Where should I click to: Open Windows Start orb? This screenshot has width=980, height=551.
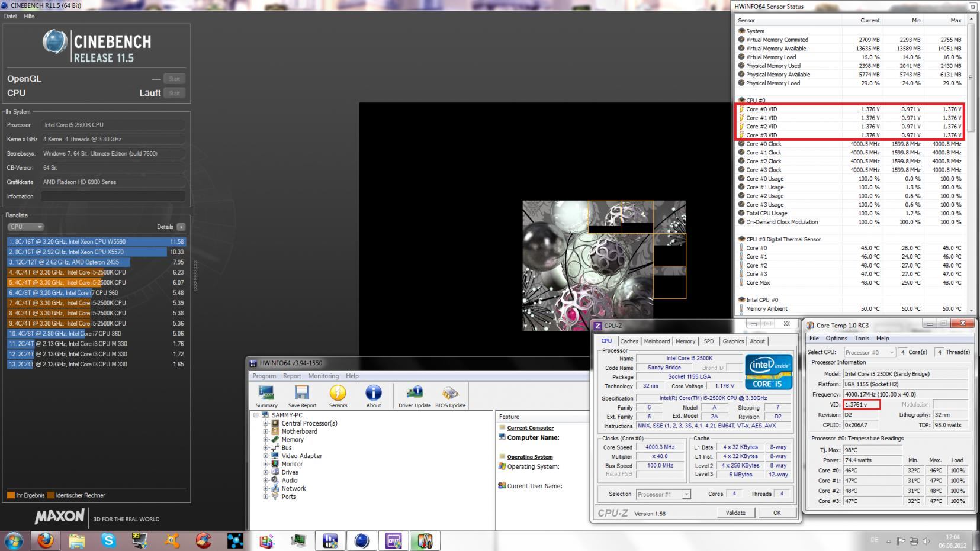click(x=14, y=540)
